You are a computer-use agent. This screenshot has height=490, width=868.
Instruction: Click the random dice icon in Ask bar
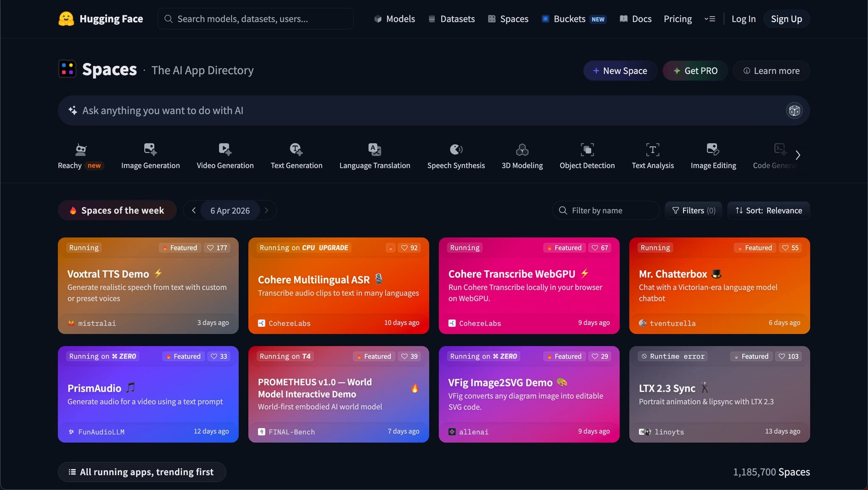point(794,111)
